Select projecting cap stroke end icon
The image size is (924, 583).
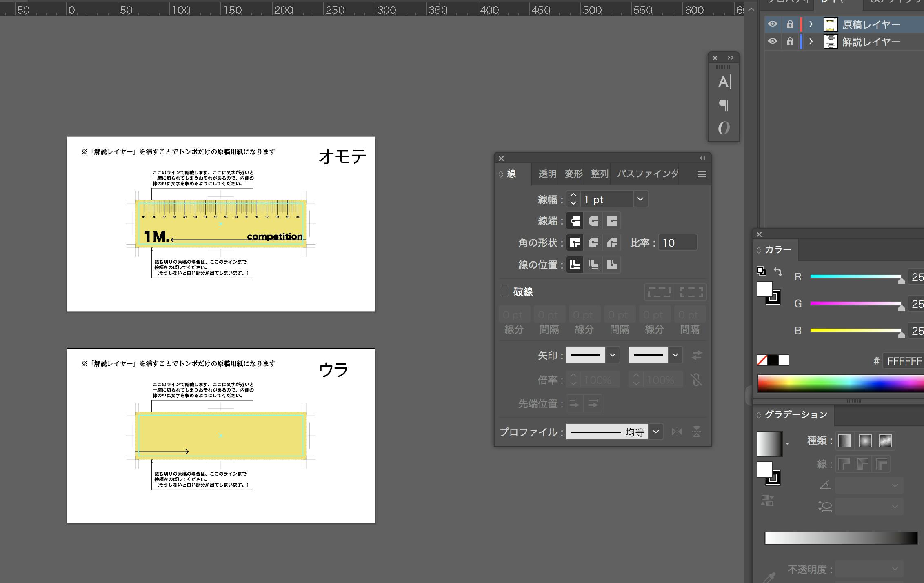pos(612,221)
